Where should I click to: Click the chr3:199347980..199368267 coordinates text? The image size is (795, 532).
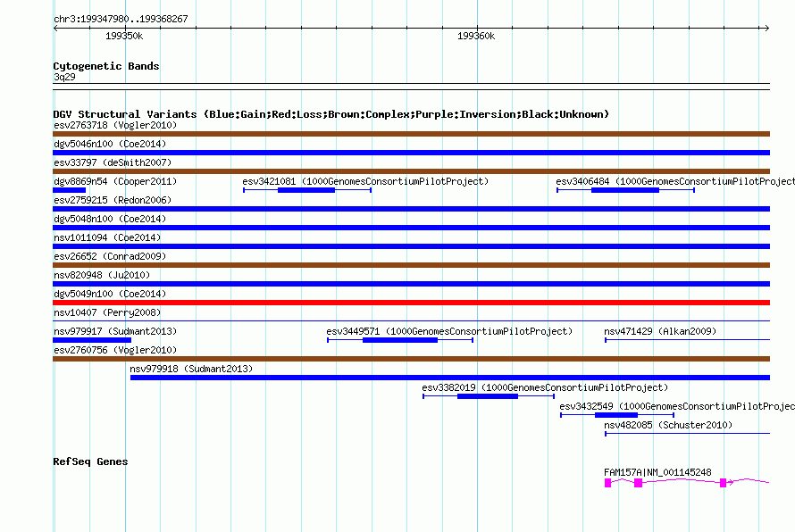click(x=121, y=19)
